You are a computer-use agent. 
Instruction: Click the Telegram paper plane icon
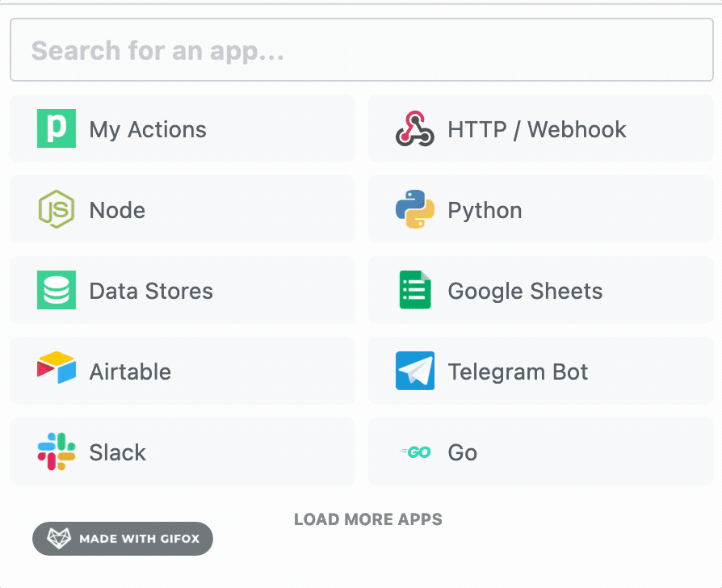click(414, 371)
